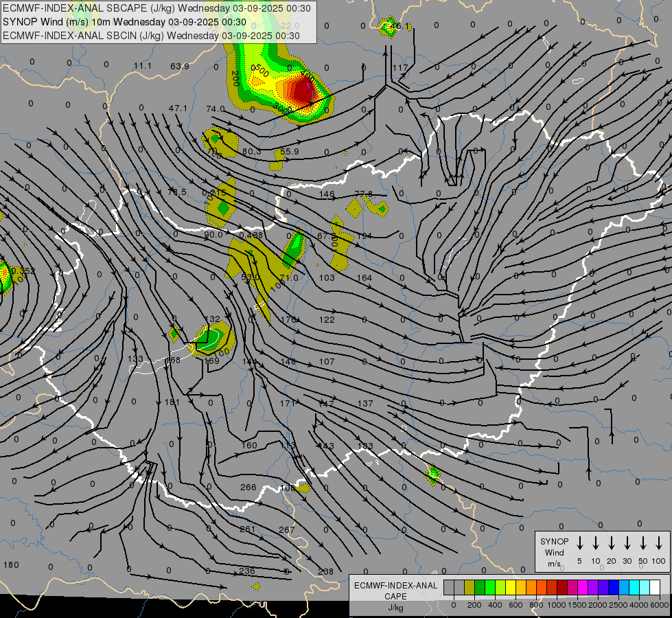The height and width of the screenshot is (618, 672).
Task: Click the map value '47.1'
Action: coord(178,108)
